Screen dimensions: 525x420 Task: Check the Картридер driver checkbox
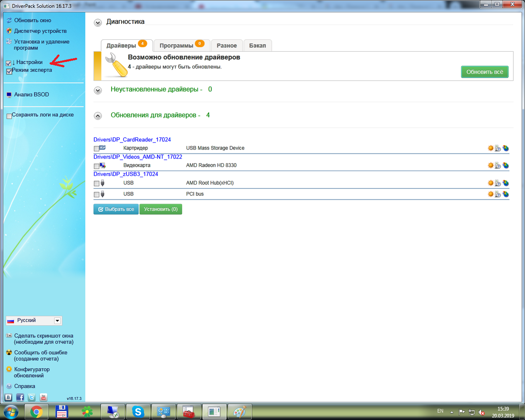pos(96,149)
